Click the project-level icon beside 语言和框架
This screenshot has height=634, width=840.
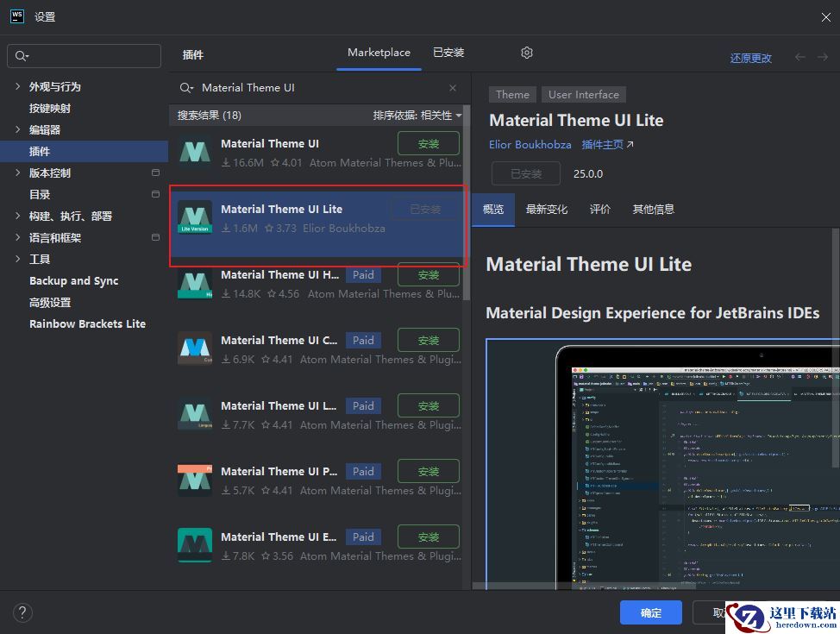155,237
